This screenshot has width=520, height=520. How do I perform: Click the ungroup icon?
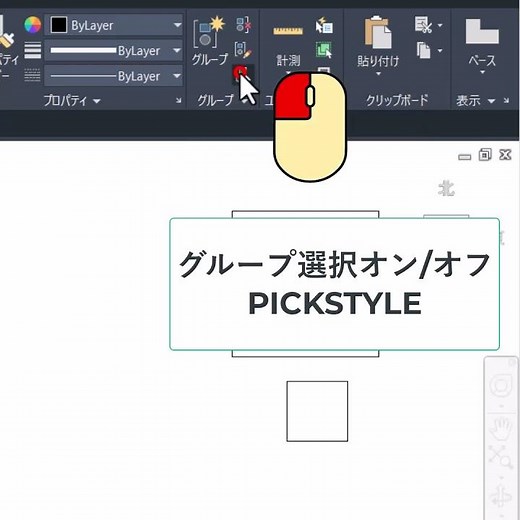tap(244, 25)
